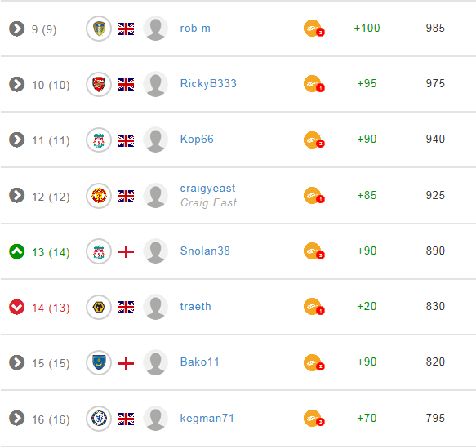Screen dimensions: 476x448
Task: Open the kegman71 profile link
Action: tap(207, 418)
